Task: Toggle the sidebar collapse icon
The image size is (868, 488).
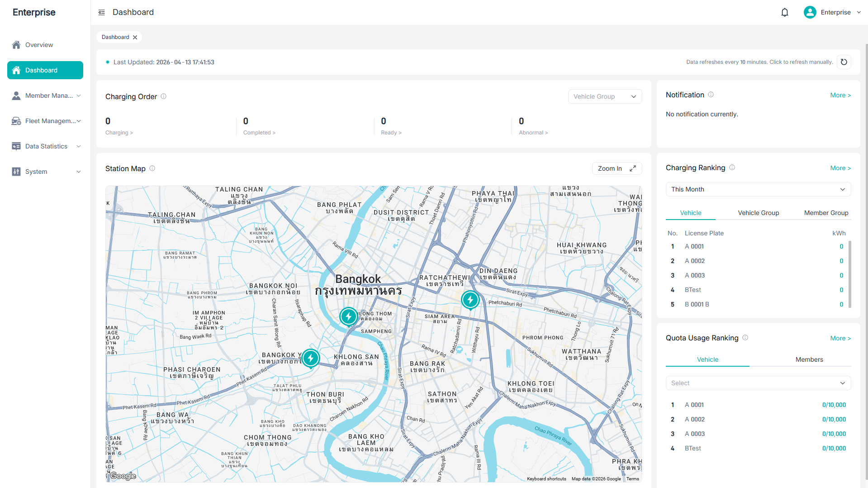Action: (101, 12)
